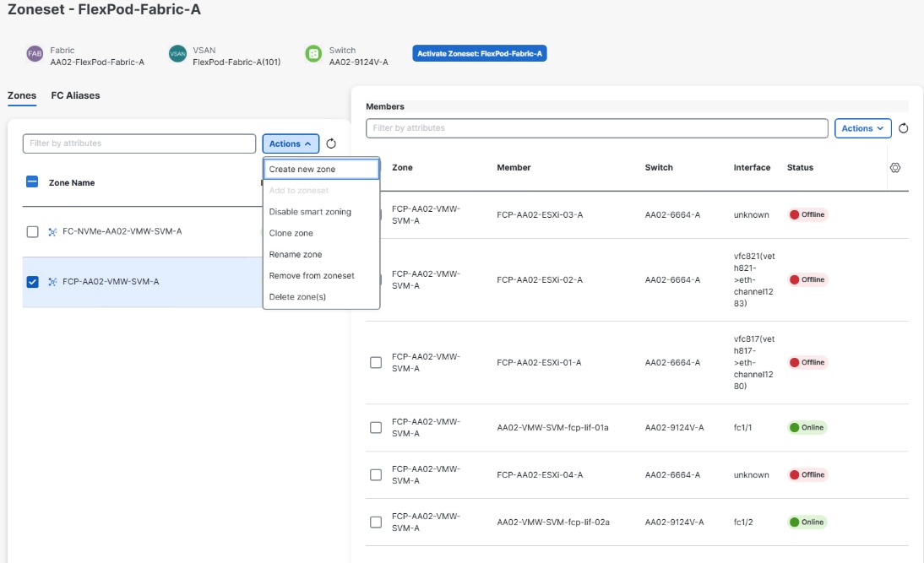Click member FCP-AA02-ESXi-01-A text
Viewport: 924px width, 563px height.
tap(539, 362)
